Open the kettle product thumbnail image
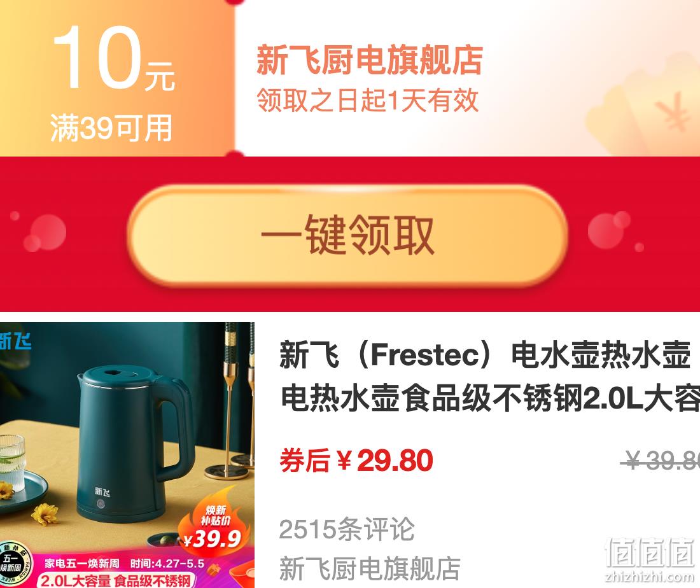The height and width of the screenshot is (588, 700). tap(127, 454)
